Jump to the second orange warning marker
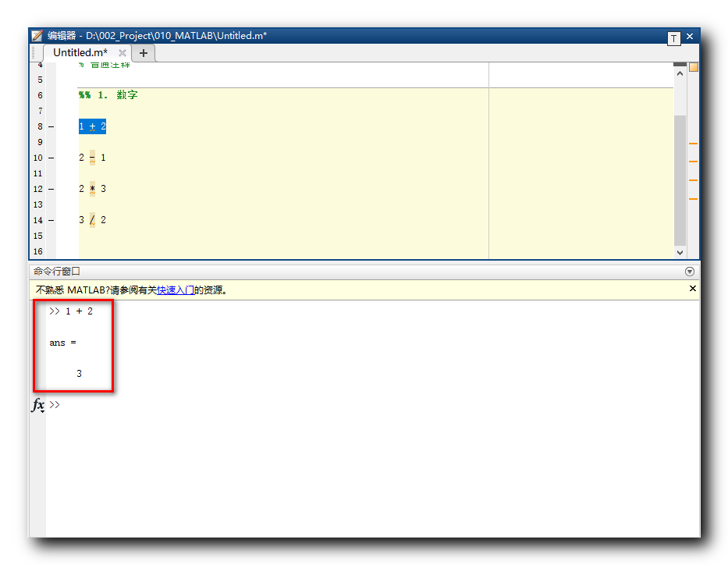728x565 pixels. click(693, 161)
